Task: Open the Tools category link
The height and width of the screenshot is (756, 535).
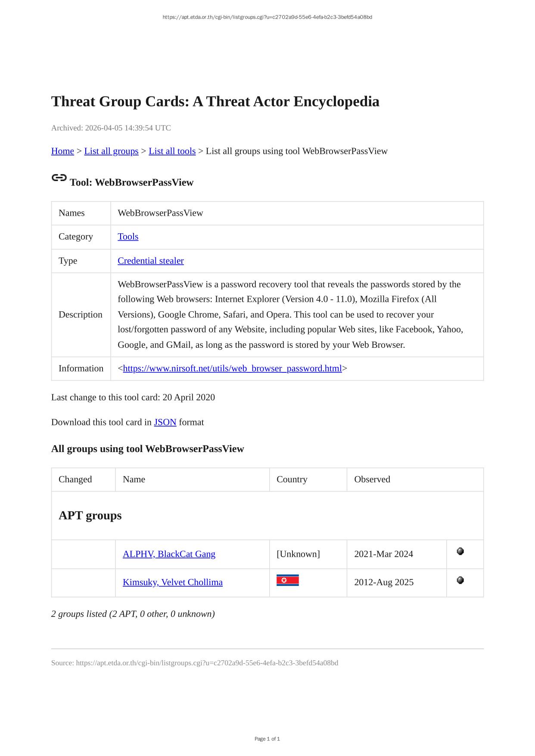Action: 128,237
